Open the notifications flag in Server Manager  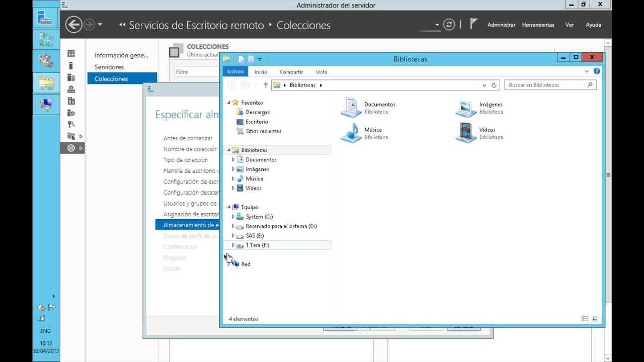tap(473, 24)
